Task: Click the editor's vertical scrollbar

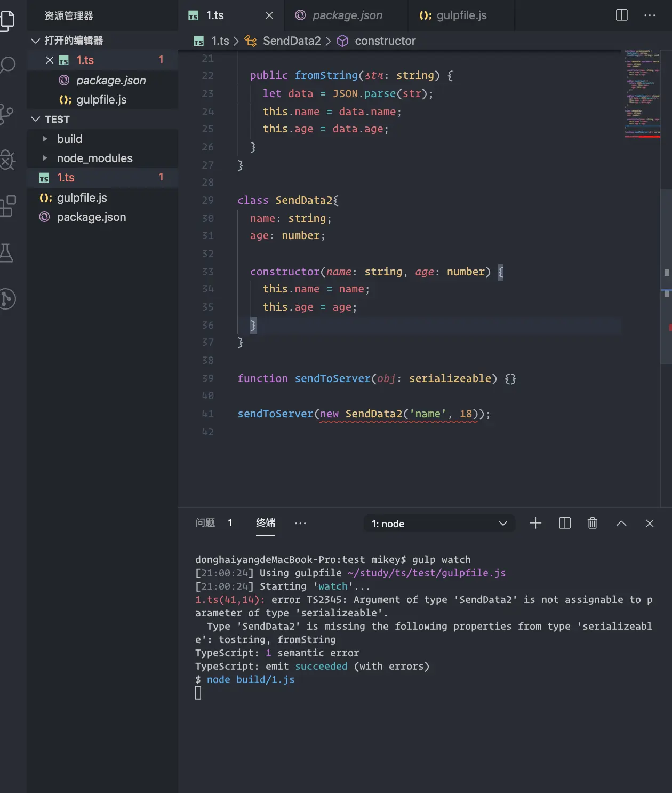Action: pyautogui.click(x=666, y=276)
